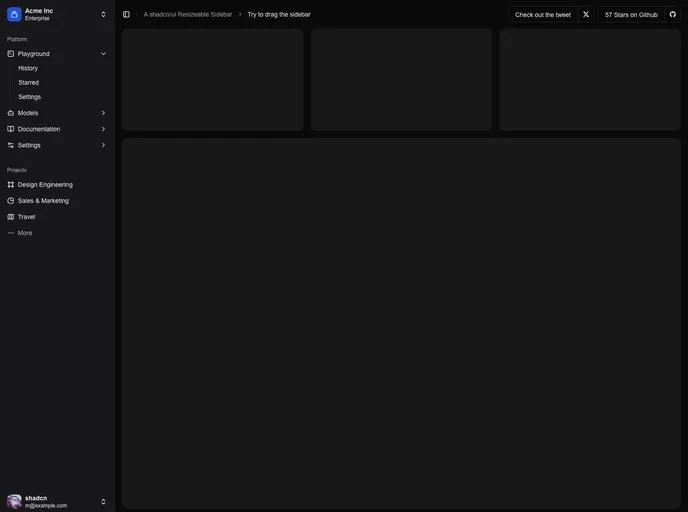Image resolution: width=688 pixels, height=512 pixels.
Task: Click the X (Twitter) icon
Action: point(586,14)
